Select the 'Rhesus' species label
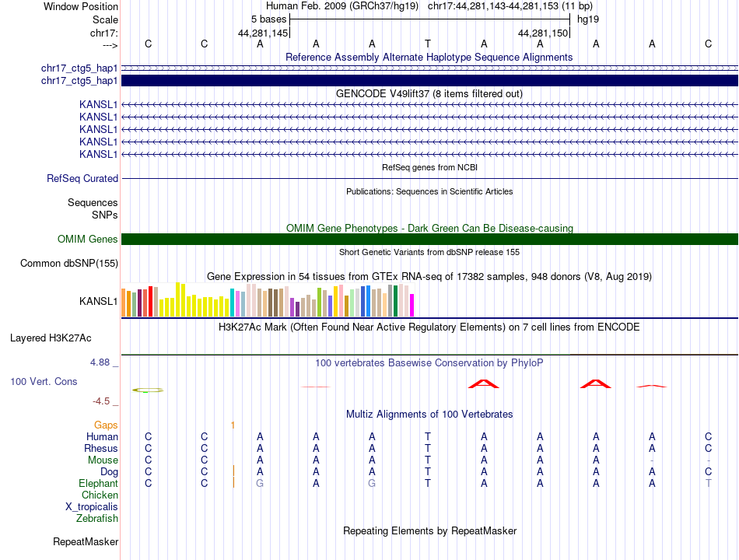The image size is (739, 560). pos(101,448)
